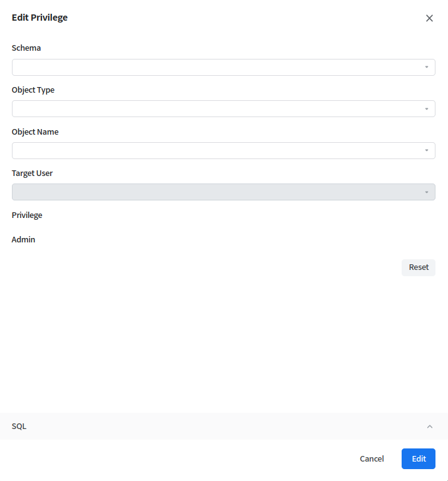Click the Object Type label
Image resolution: width=448 pixels, height=481 pixels.
pos(33,90)
